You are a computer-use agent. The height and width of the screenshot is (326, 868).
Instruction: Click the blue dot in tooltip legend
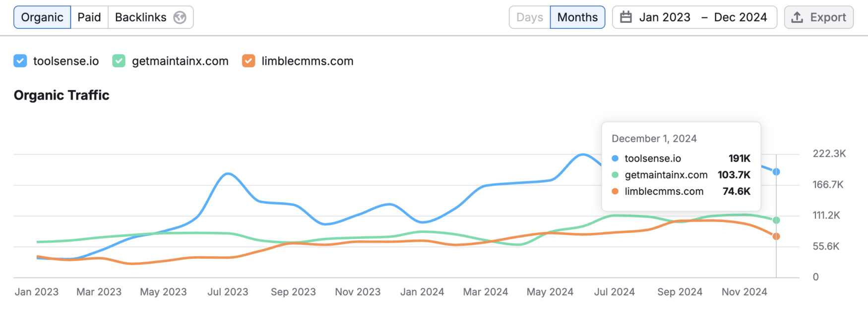click(615, 159)
